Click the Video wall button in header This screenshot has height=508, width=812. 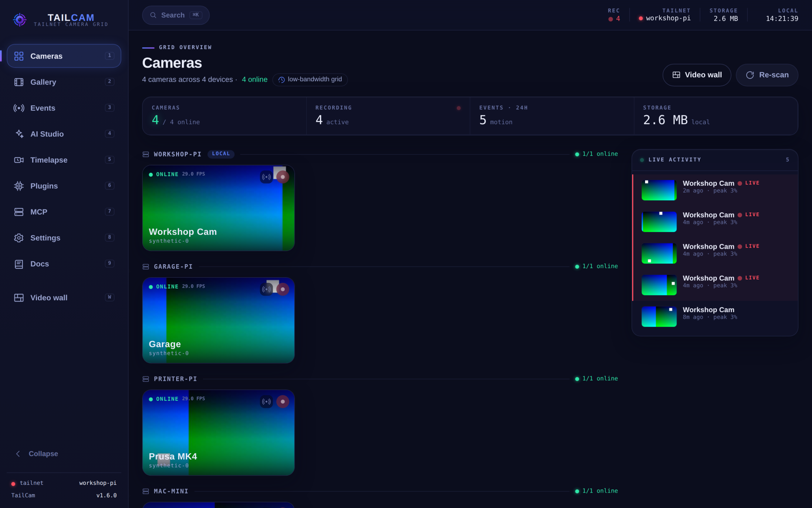point(697,75)
